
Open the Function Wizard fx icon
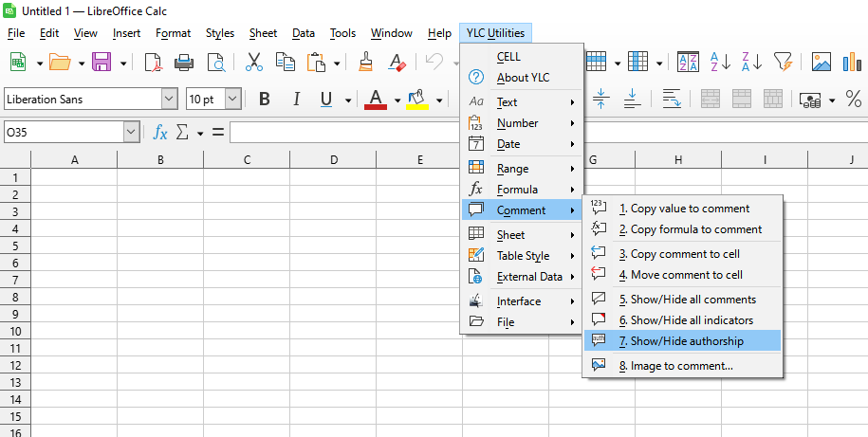coord(160,132)
